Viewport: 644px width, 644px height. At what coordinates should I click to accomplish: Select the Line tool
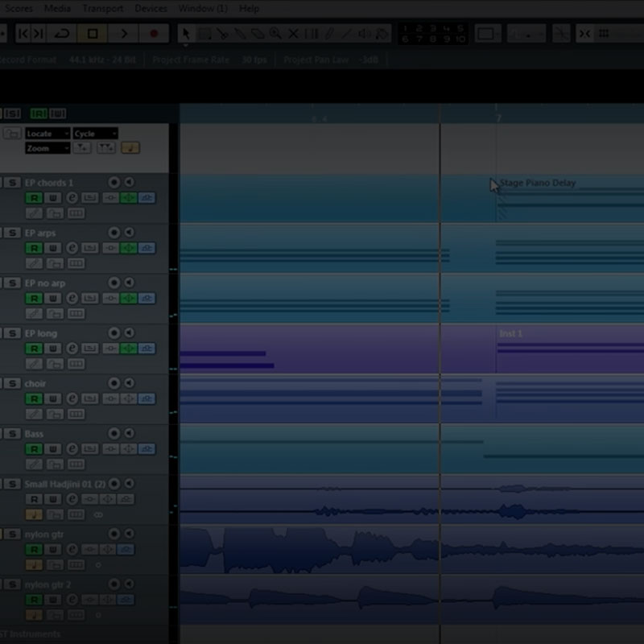(346, 34)
